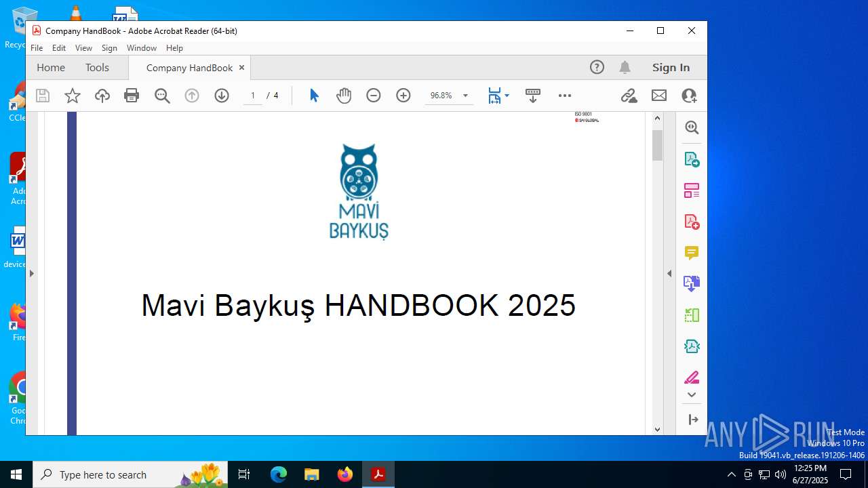Switch to the Tools tab
Screen dimensions: 868x488
pyautogui.click(x=97, y=67)
